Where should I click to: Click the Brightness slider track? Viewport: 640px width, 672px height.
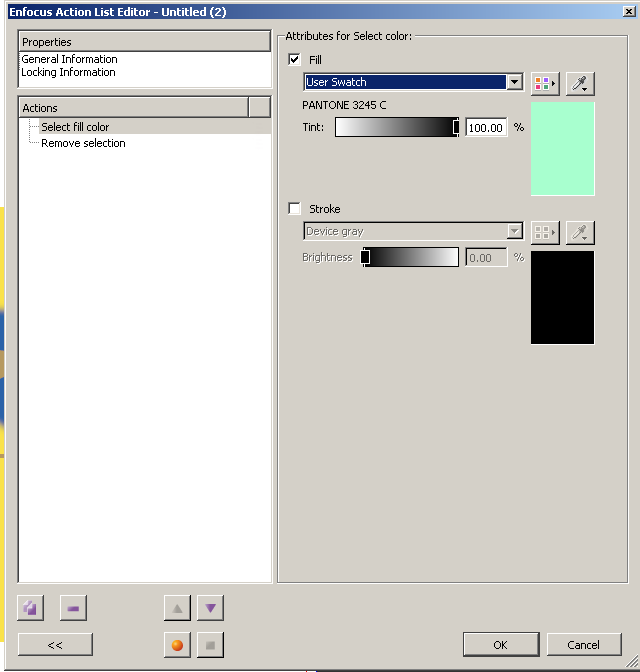click(x=411, y=257)
